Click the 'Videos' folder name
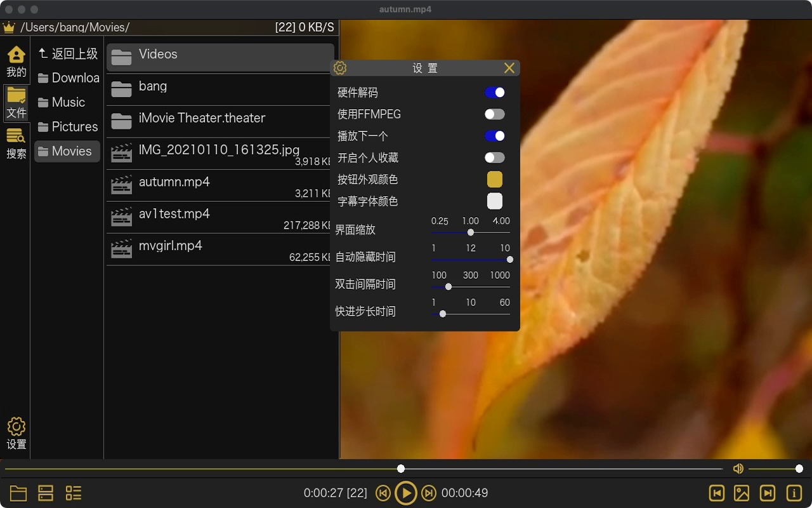The image size is (812, 508). [x=158, y=54]
